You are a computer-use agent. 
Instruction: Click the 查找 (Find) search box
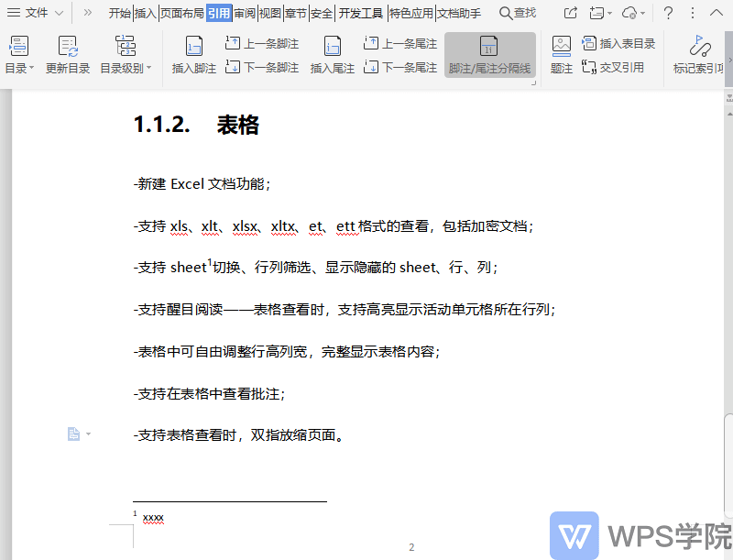pyautogui.click(x=518, y=13)
